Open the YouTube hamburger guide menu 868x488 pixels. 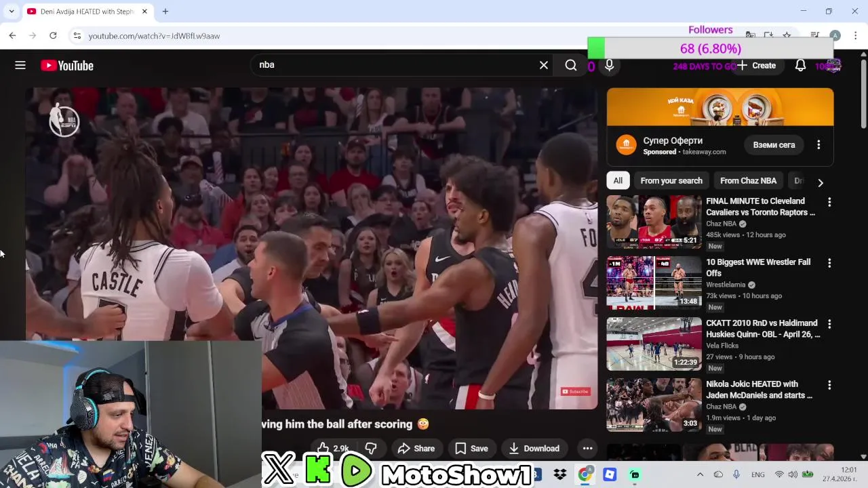click(20, 65)
